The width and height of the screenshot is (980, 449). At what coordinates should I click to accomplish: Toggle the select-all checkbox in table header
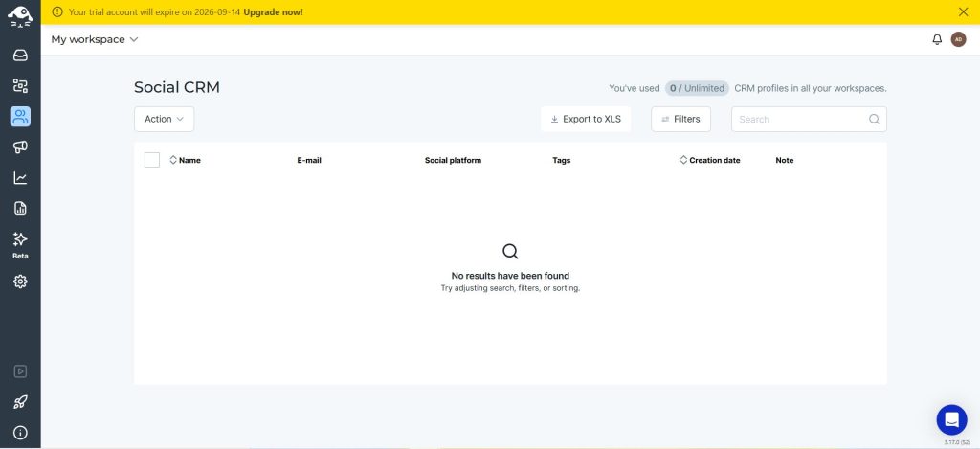click(x=152, y=160)
